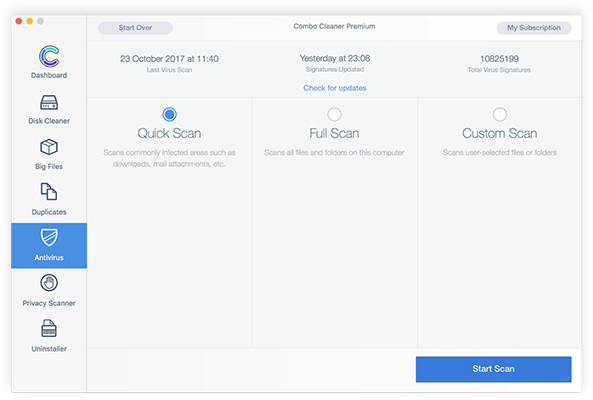Click the Full Scan description text

tap(334, 153)
